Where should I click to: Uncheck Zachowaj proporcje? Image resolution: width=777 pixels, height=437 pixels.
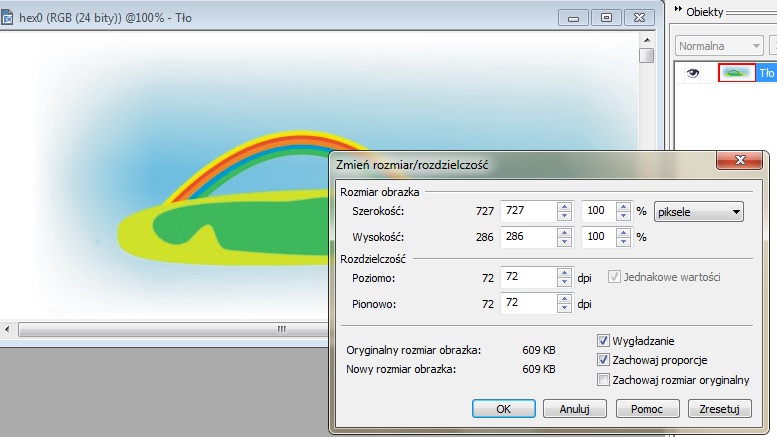[603, 360]
